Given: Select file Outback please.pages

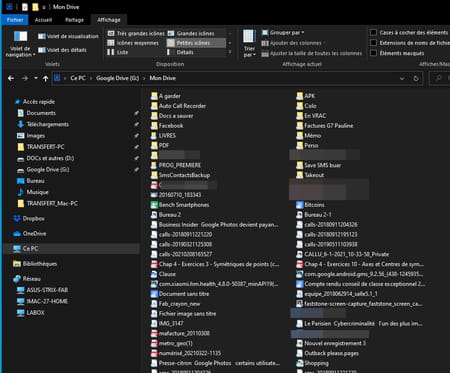Looking at the screenshot, I should [331, 353].
